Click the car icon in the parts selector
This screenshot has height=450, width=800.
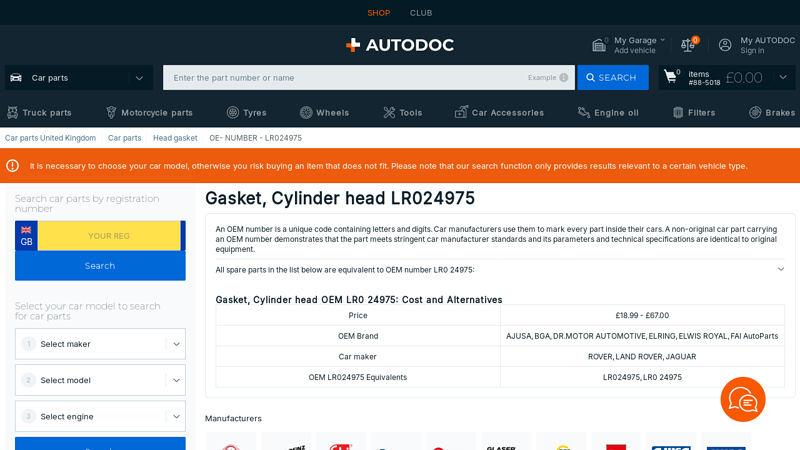[16, 78]
